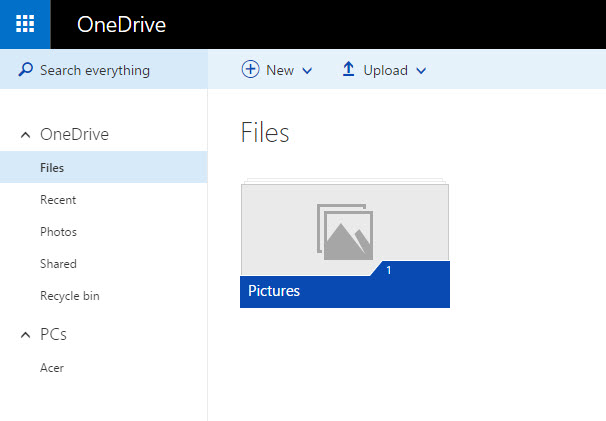Click the Search everything field

click(95, 70)
